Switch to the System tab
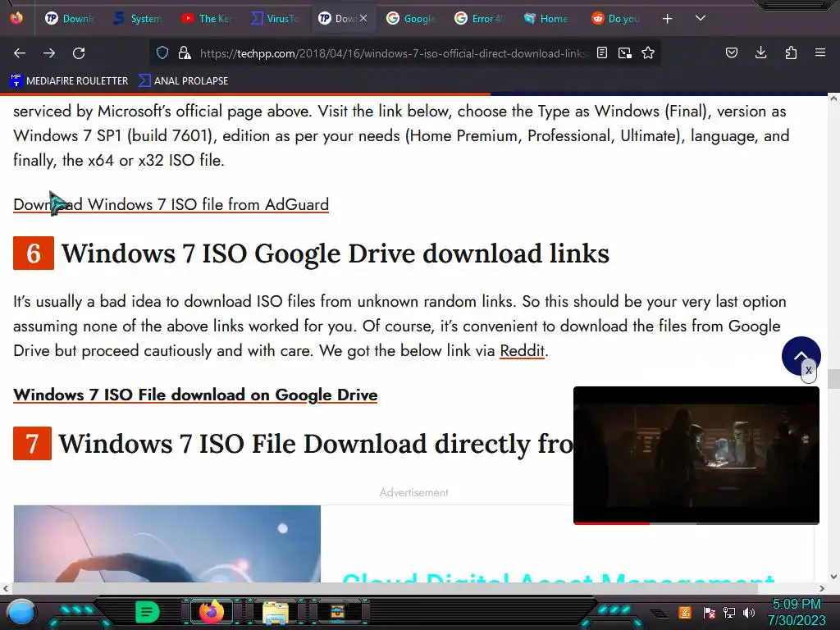The height and width of the screenshot is (630, 840). [x=137, y=19]
